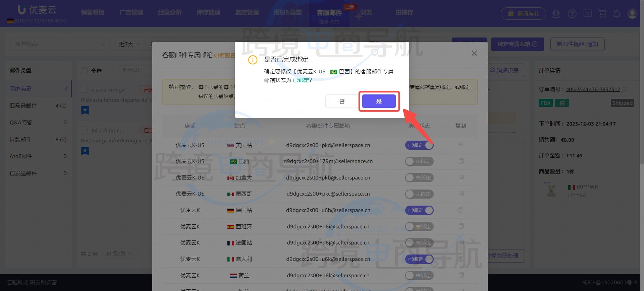644x291 pixels.
Task: Toggle binding switch for 意大利 row
Action: pyautogui.click(x=419, y=259)
